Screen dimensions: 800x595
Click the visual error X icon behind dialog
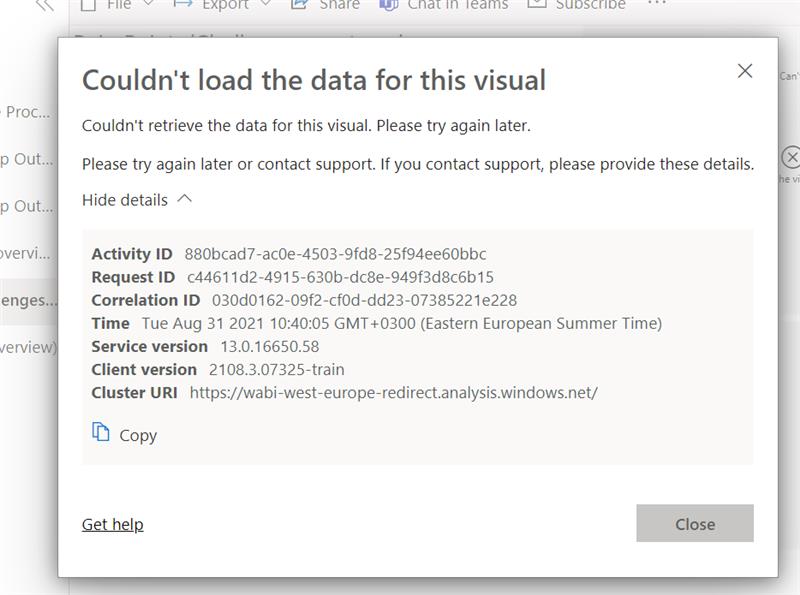pos(791,157)
